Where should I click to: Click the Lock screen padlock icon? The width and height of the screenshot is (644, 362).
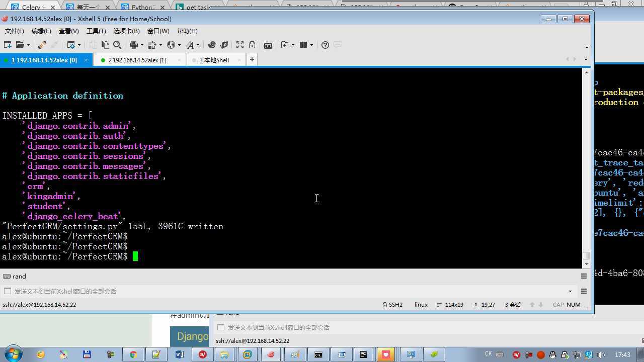point(252,45)
